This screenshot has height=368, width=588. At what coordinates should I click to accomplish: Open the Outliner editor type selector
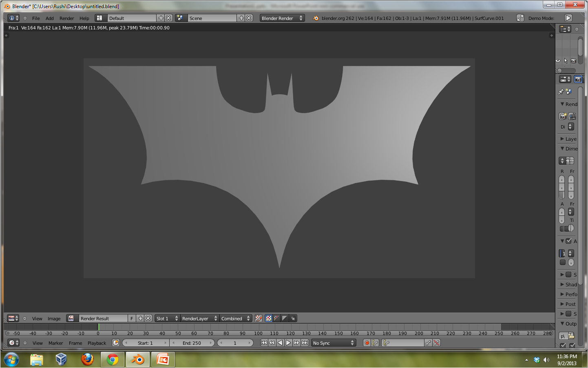coord(565,29)
